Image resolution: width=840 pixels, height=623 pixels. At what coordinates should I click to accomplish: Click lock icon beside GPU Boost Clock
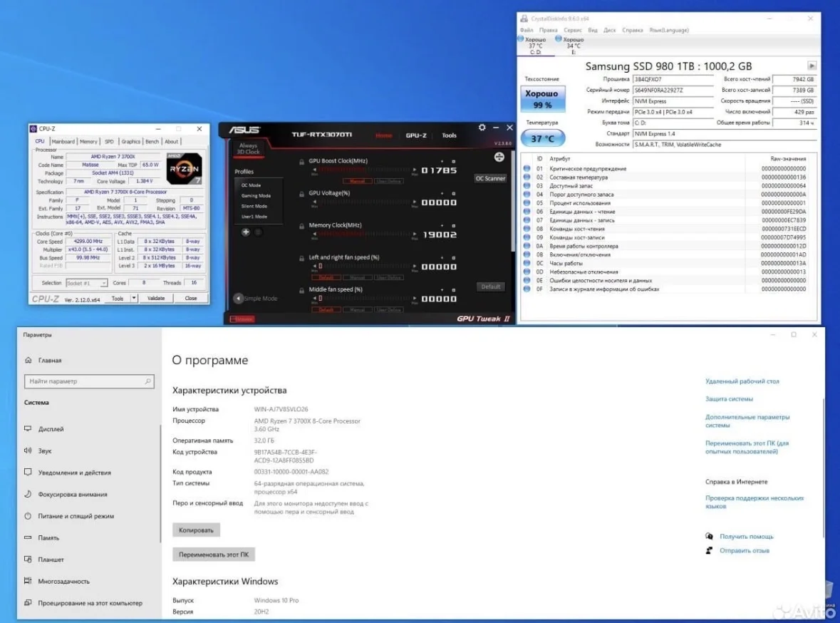301,161
